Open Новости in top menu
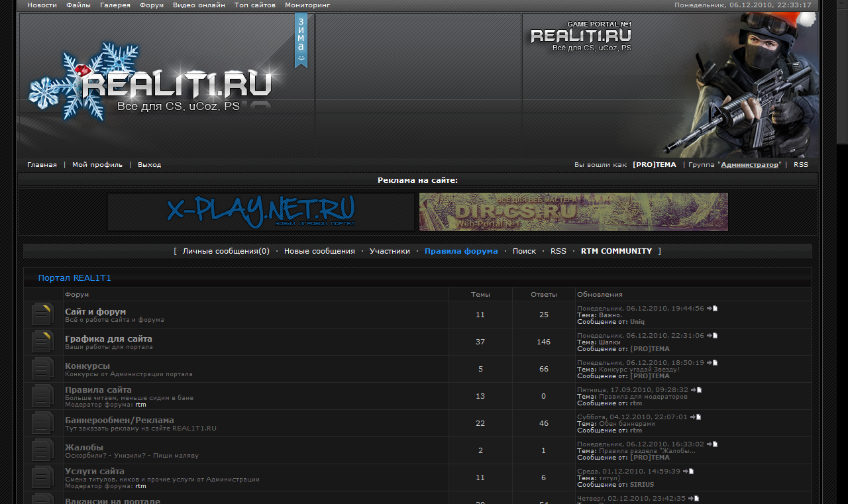This screenshot has width=848, height=504. click(42, 5)
